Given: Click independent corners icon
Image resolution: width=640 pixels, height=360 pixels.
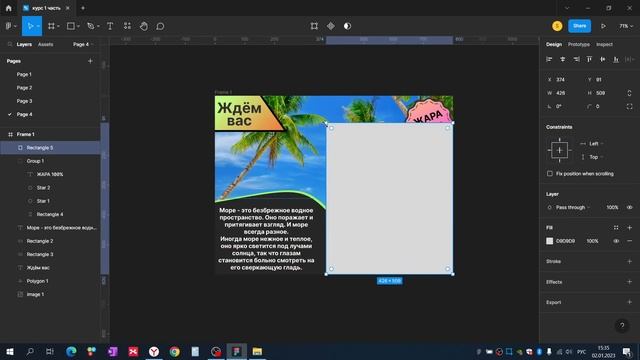Looking at the screenshot, I should pos(629,106).
